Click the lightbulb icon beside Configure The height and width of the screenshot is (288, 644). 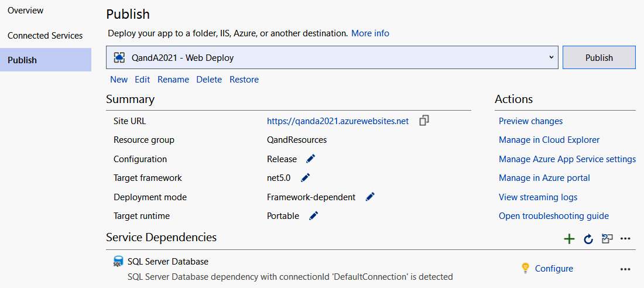[525, 268]
